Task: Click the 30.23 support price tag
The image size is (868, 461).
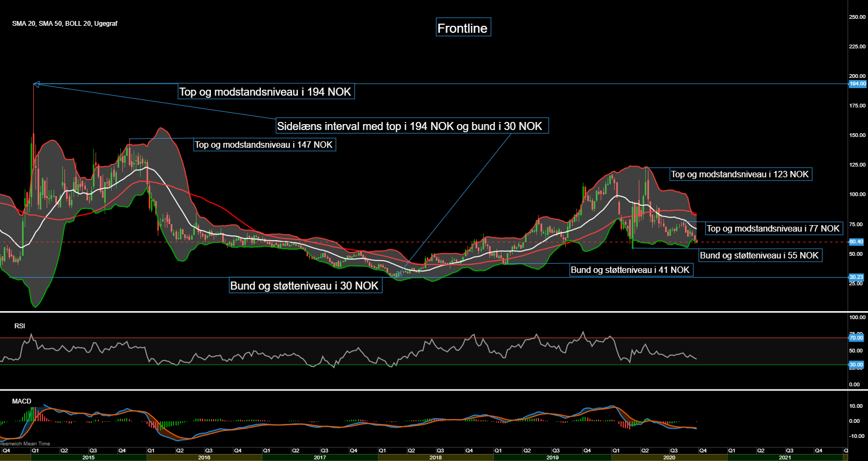Action: (x=856, y=277)
